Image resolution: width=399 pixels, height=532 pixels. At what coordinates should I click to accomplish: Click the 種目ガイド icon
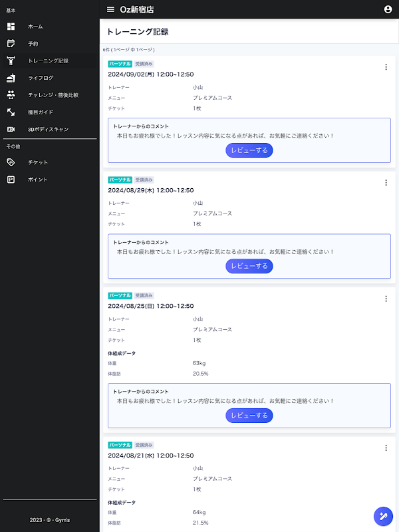11,112
